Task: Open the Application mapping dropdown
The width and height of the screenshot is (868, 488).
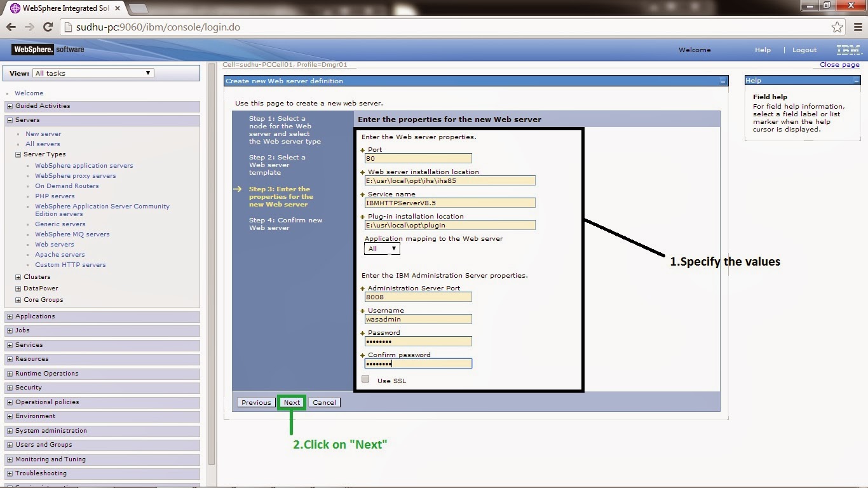Action: click(393, 248)
